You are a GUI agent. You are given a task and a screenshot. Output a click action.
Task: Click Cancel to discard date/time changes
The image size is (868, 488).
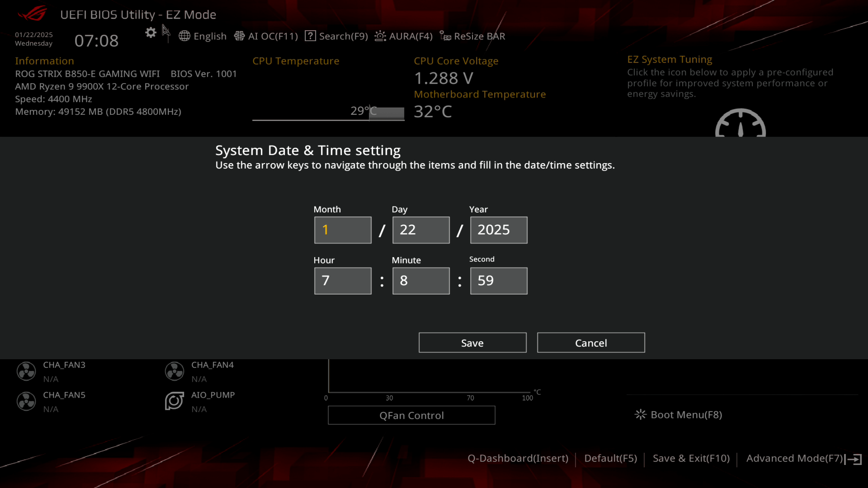tap(591, 343)
